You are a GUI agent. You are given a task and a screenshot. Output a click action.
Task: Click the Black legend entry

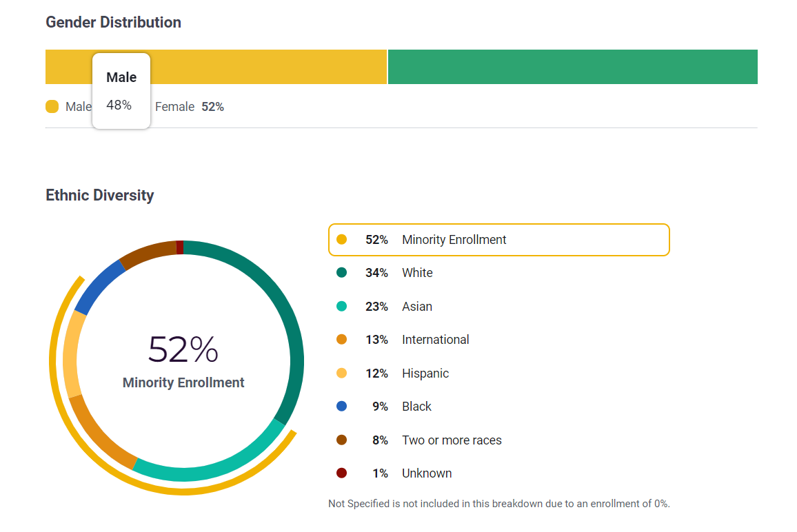[x=416, y=407]
